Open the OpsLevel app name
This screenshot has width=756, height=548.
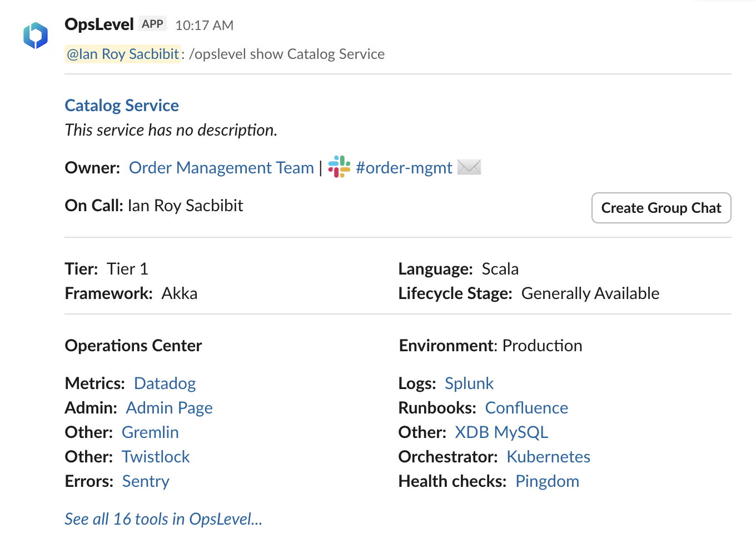pos(99,24)
